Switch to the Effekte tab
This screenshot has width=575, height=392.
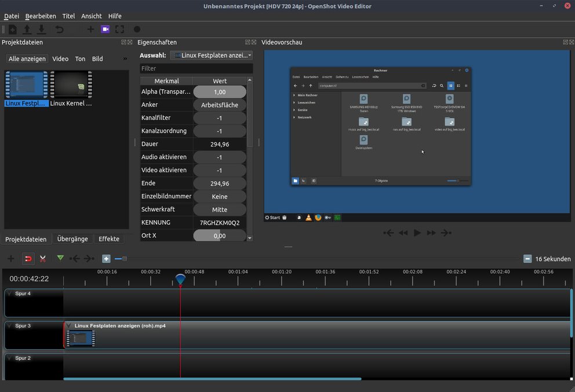point(109,239)
